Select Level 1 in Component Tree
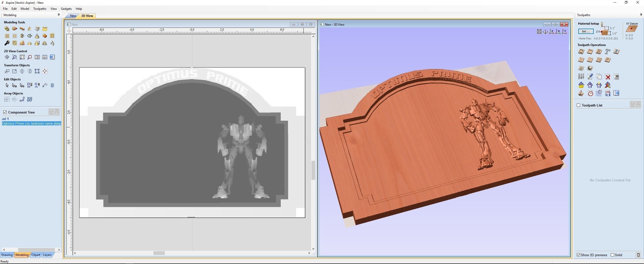 point(5,119)
